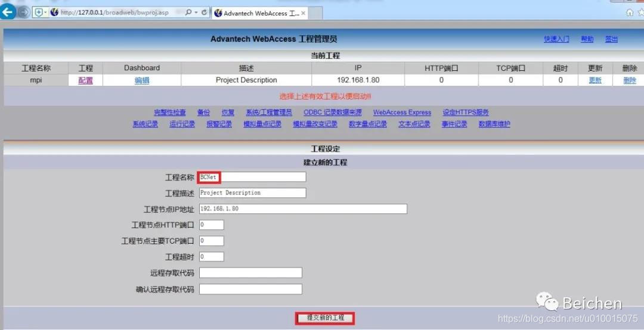Open the WebAccess Express link
The width and height of the screenshot is (644, 330).
402,112
